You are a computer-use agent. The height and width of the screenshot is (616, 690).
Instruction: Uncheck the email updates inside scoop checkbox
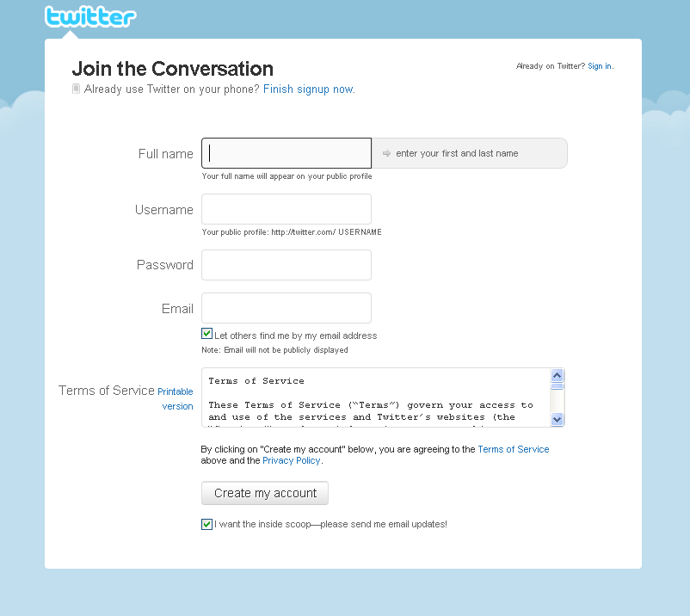pos(207,524)
